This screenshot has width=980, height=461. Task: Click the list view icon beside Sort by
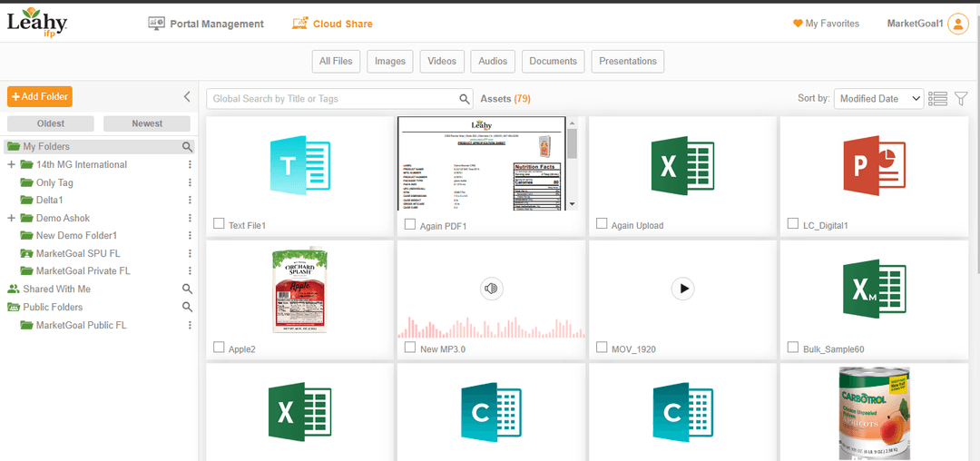[x=938, y=98]
